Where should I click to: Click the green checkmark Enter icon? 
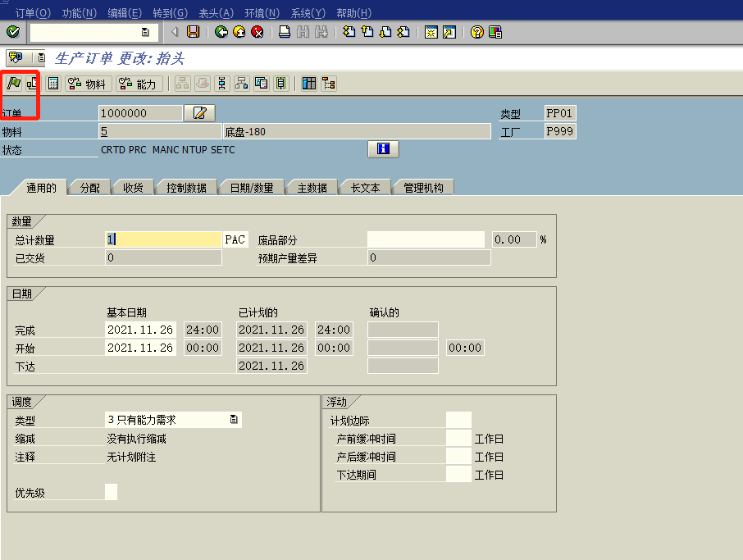coord(13,32)
